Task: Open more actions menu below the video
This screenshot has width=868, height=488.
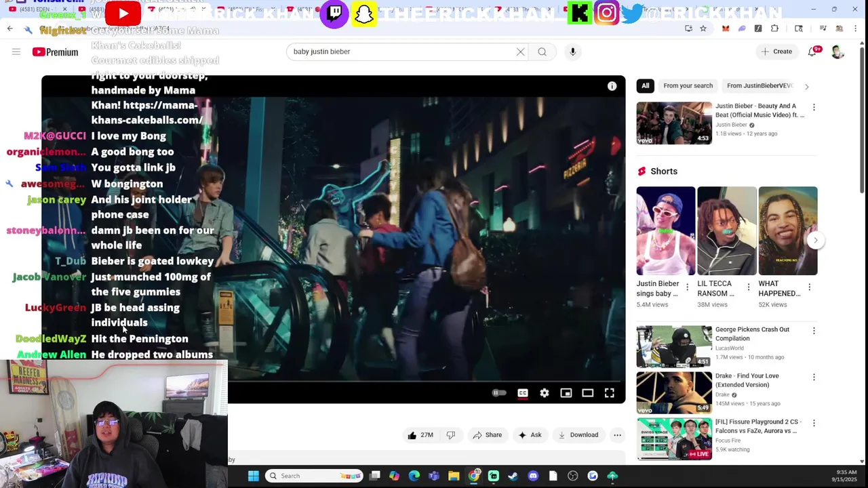Action: point(617,435)
